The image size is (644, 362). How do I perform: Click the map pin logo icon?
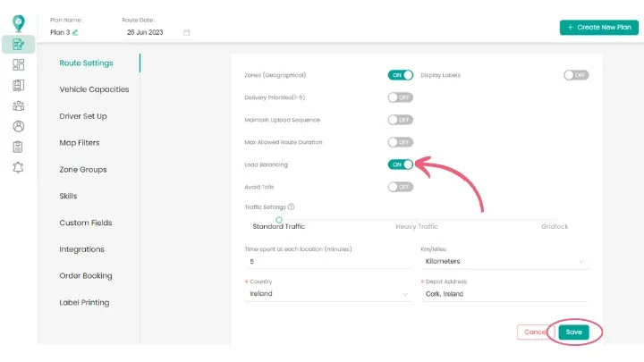pyautogui.click(x=19, y=23)
